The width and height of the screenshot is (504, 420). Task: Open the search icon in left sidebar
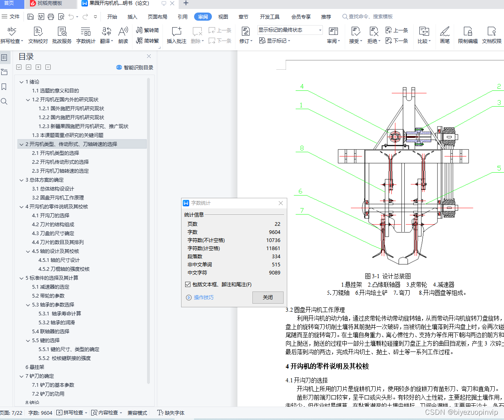(x=4, y=101)
